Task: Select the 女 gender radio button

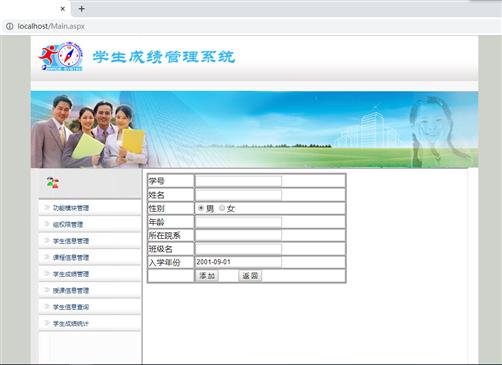Action: coord(222,208)
